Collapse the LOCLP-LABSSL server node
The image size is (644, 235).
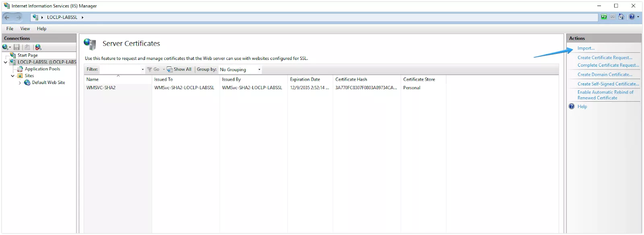pyautogui.click(x=5, y=62)
